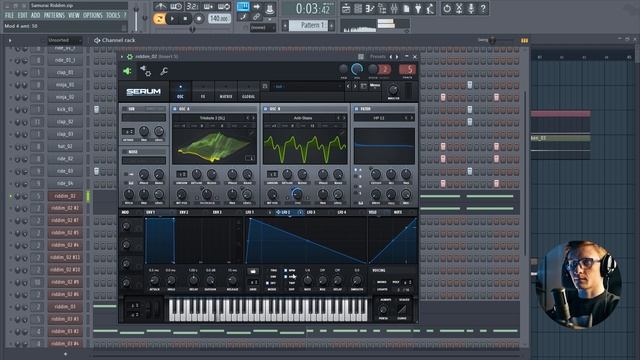
Task: Click the tempo field showing 140
Action: (220, 18)
